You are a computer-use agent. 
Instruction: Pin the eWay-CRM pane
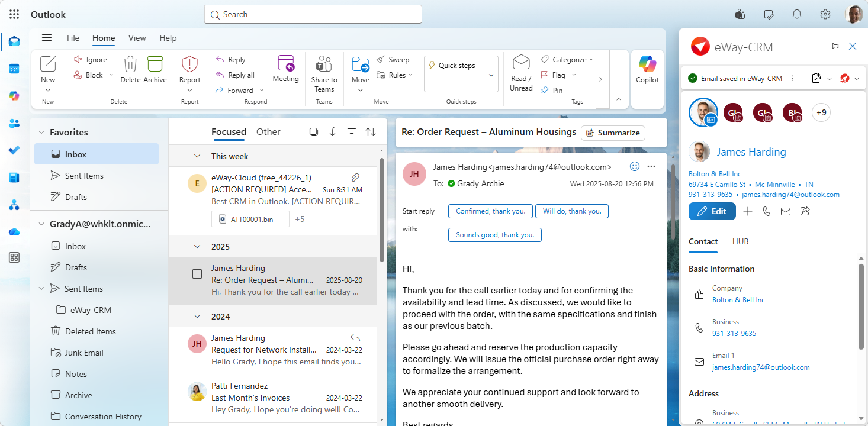834,46
